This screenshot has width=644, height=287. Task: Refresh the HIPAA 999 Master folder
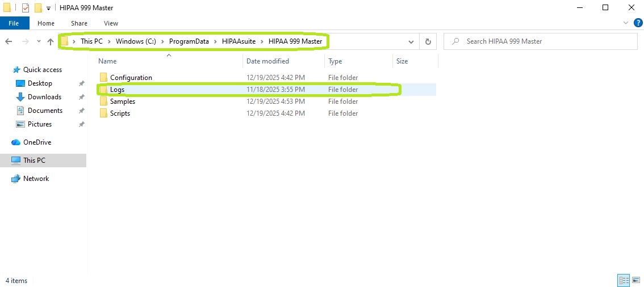tap(428, 41)
